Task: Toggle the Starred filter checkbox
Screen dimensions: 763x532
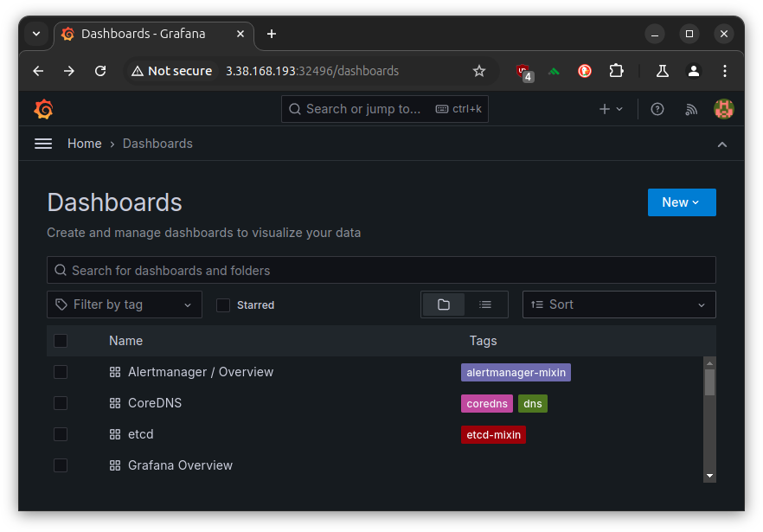Action: 223,305
